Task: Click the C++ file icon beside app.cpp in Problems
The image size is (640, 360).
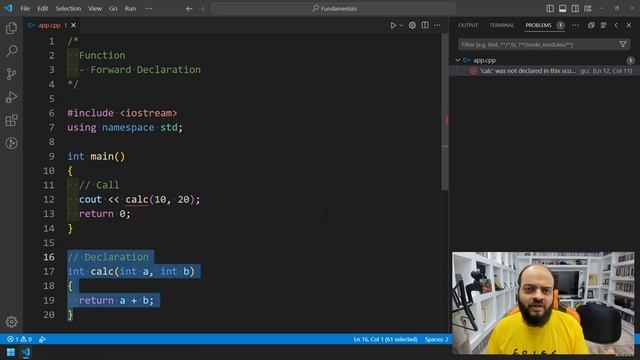Action: (x=467, y=60)
